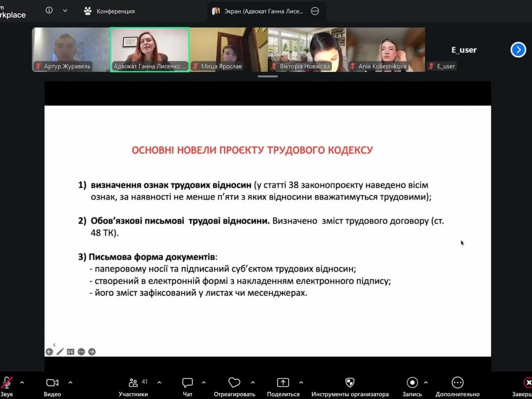Click the line "його зміст зафіксований у листах чи месенджерах."
Screen dimensions: 532x399
201,293
